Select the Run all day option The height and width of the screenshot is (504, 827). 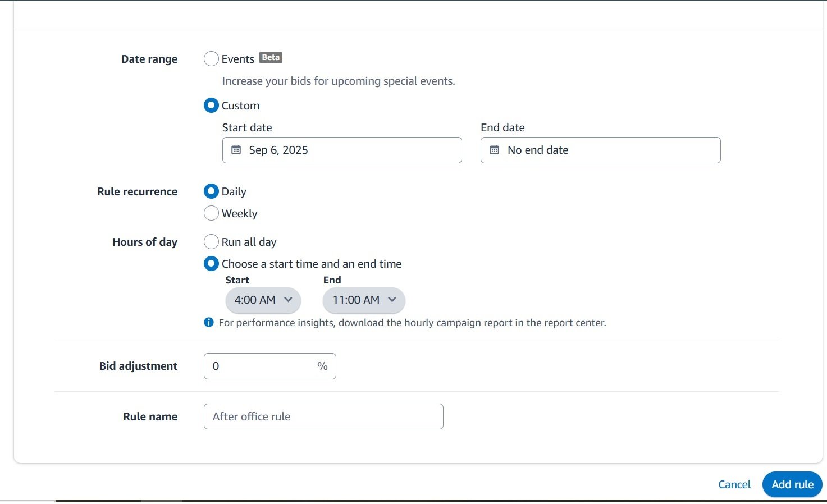coord(211,242)
